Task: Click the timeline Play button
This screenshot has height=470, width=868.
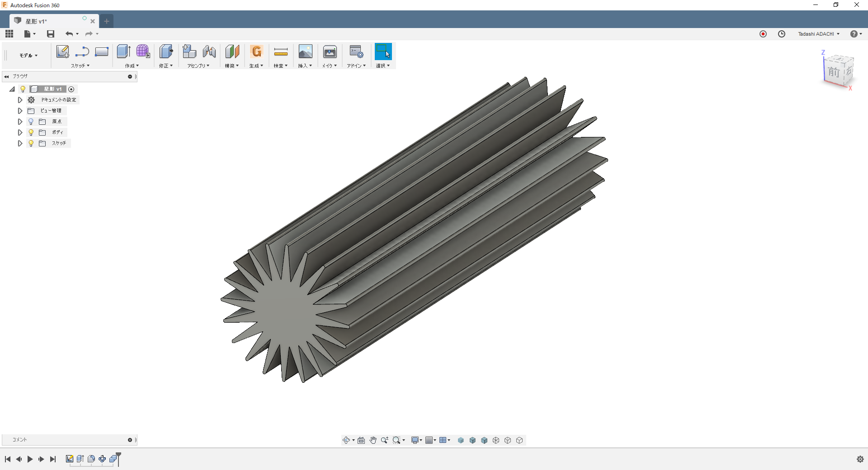Action: pos(30,459)
